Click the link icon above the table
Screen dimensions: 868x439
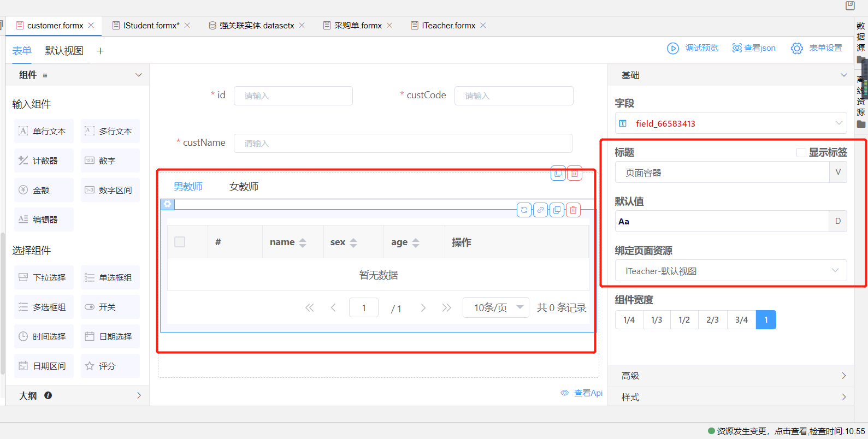click(540, 210)
